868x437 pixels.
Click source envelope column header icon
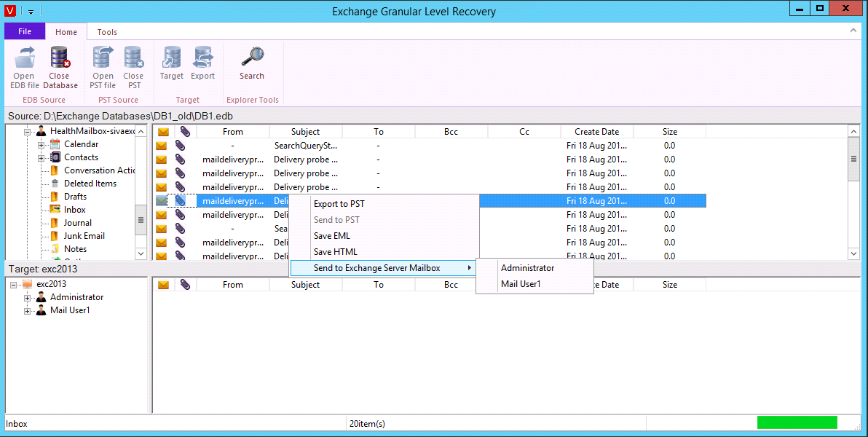[163, 132]
